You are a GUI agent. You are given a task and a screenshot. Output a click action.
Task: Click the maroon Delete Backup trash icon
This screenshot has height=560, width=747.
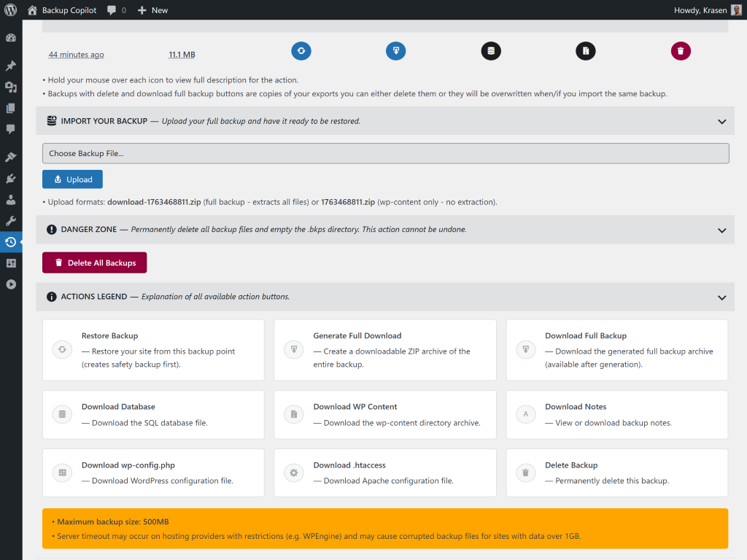pyautogui.click(x=681, y=51)
